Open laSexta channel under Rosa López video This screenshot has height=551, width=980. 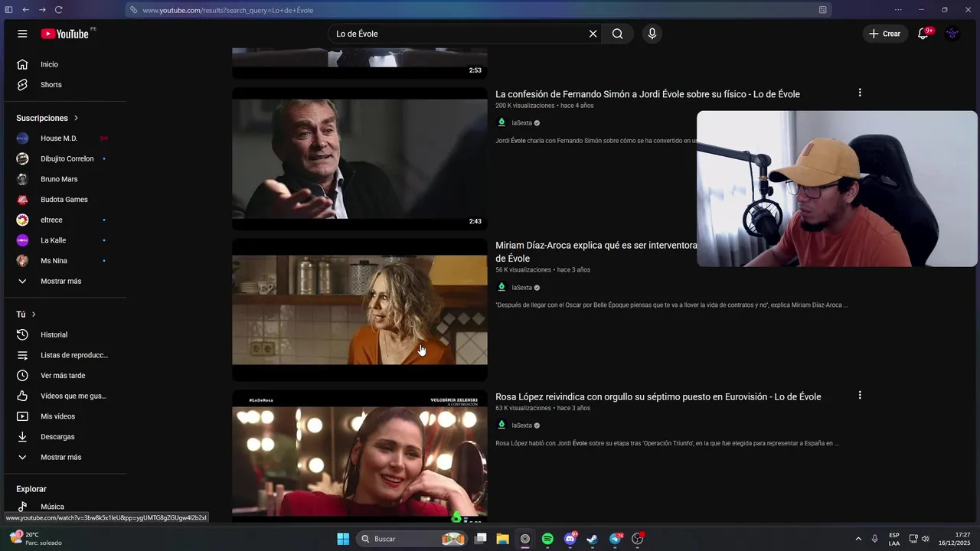point(521,425)
